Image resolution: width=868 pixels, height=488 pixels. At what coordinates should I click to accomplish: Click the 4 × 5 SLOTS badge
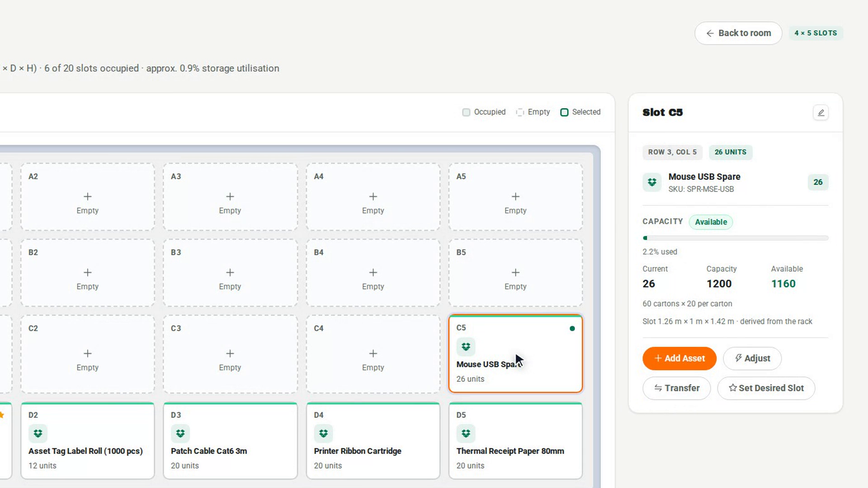pos(816,33)
